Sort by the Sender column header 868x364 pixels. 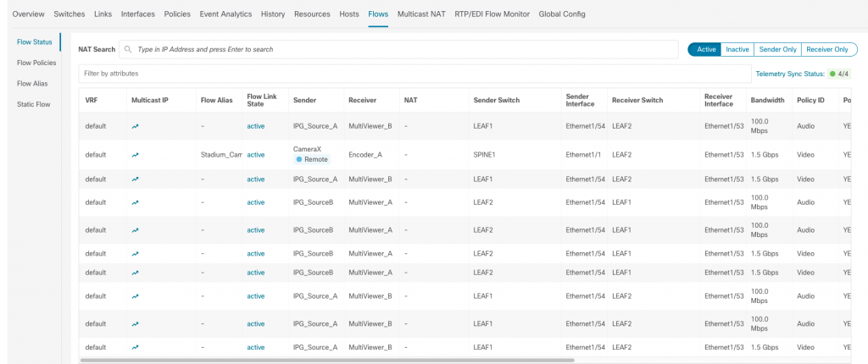(304, 100)
